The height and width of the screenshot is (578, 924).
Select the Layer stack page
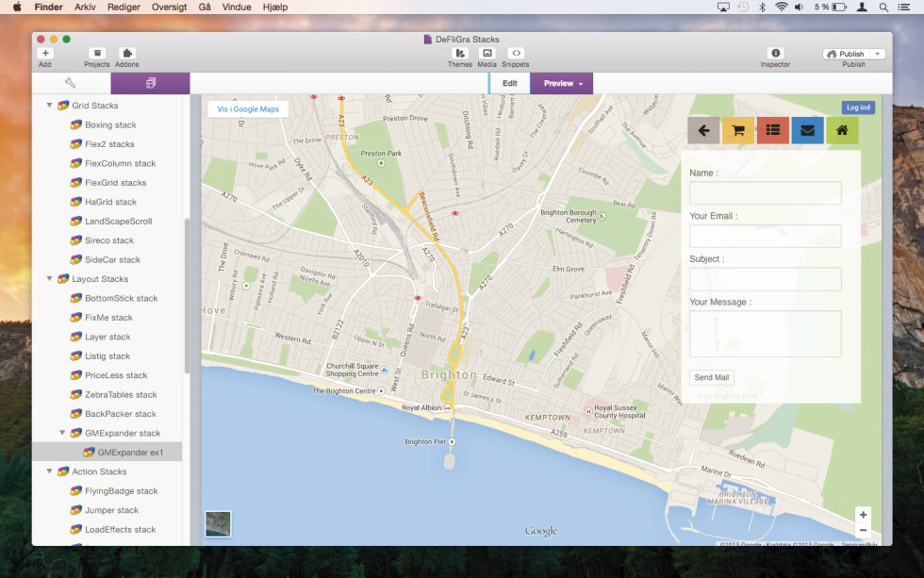(107, 337)
